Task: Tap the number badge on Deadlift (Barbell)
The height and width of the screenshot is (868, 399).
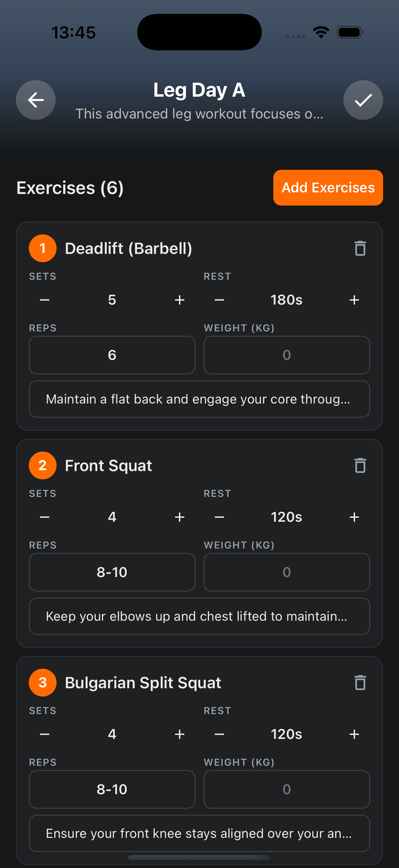Action: [42, 248]
